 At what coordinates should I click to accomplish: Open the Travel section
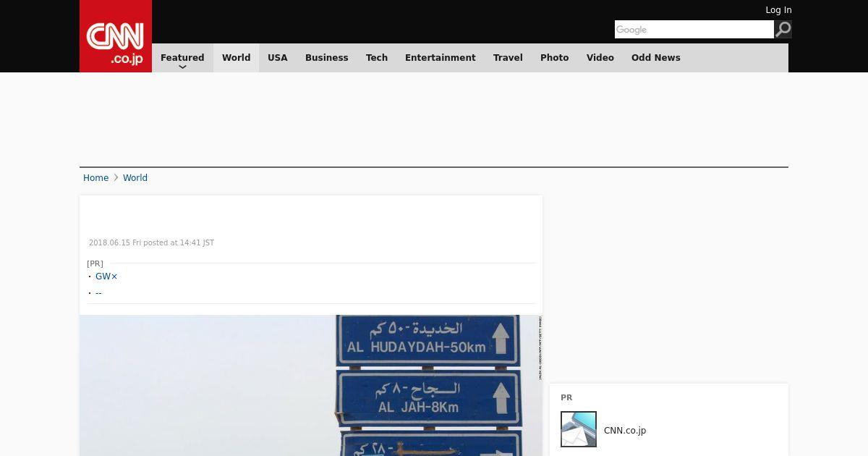[508, 58]
